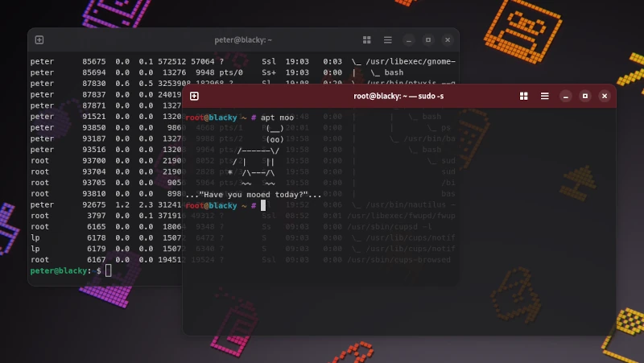Viewport: 644px width, 363px height.
Task: Click the 'Ss+' status on row 85694
Action: click(269, 72)
